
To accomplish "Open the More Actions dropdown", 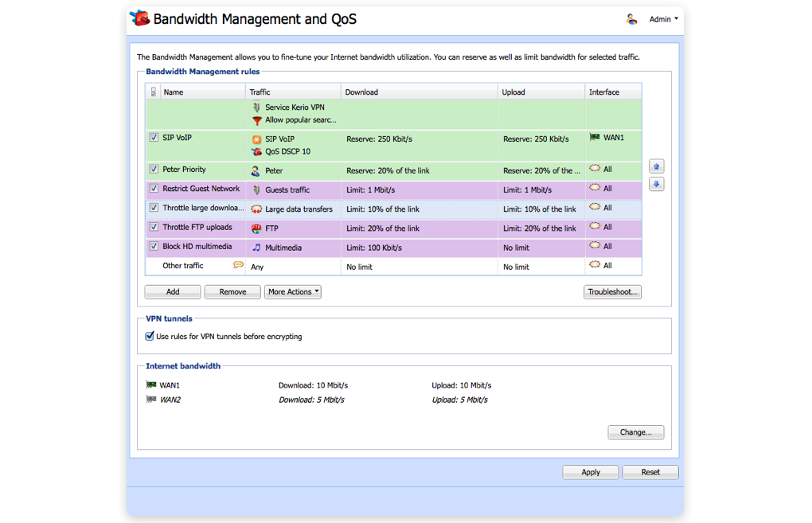I will (x=292, y=292).
